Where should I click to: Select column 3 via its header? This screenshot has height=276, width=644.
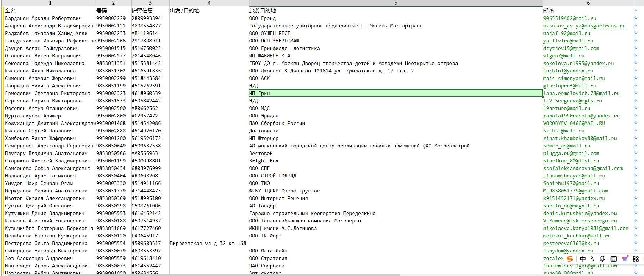point(150,3)
